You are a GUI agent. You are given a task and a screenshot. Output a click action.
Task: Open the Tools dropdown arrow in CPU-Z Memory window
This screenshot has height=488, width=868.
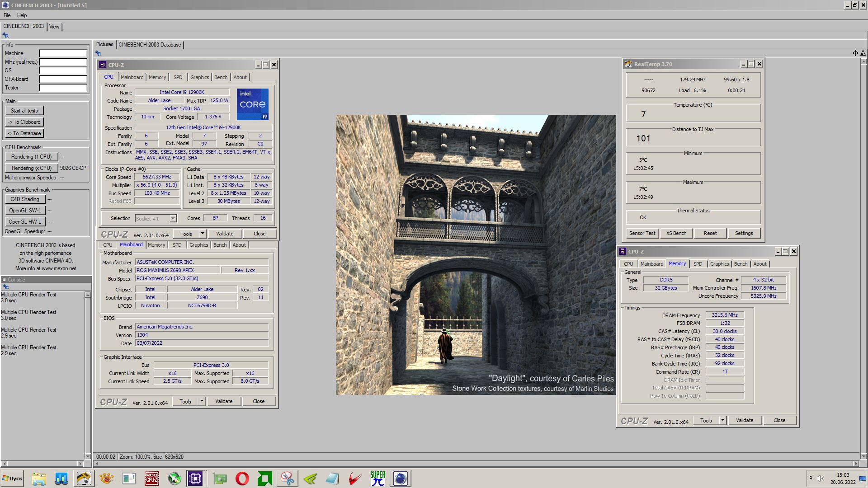coord(723,420)
